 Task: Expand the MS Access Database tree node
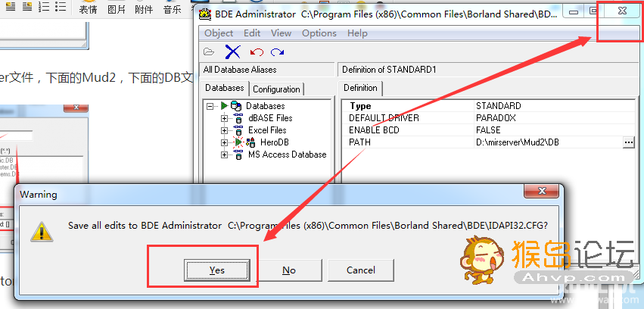224,155
